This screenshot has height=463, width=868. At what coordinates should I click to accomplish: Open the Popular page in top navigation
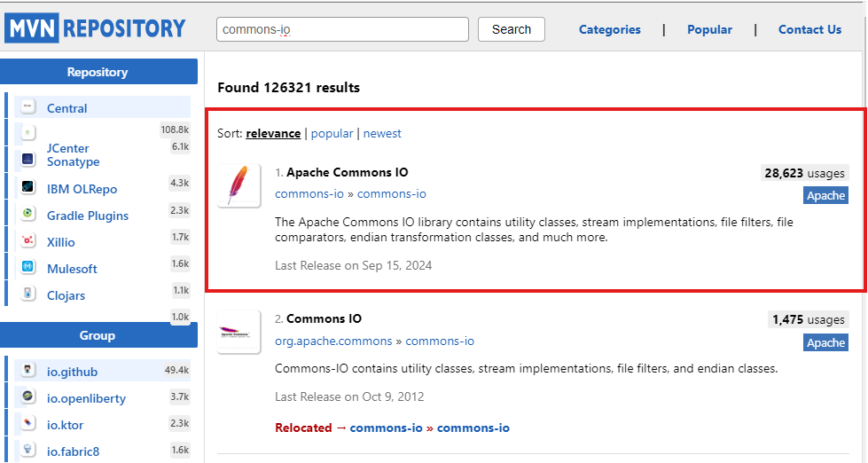709,29
